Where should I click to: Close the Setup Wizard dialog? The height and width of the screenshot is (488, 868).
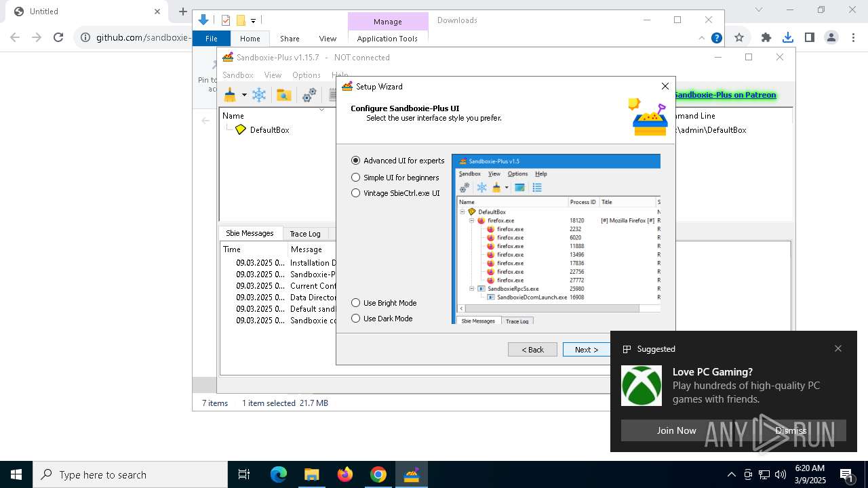pos(665,86)
